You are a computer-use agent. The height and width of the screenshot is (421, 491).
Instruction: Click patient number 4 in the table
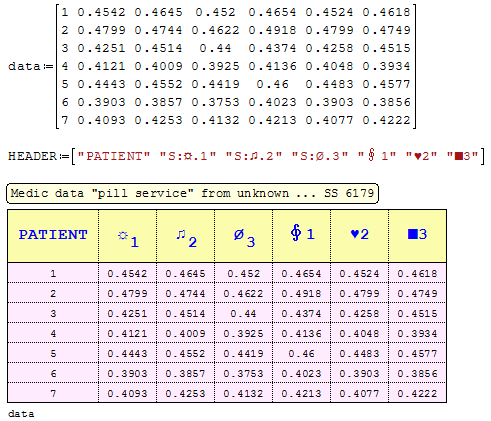pyautogui.click(x=53, y=334)
